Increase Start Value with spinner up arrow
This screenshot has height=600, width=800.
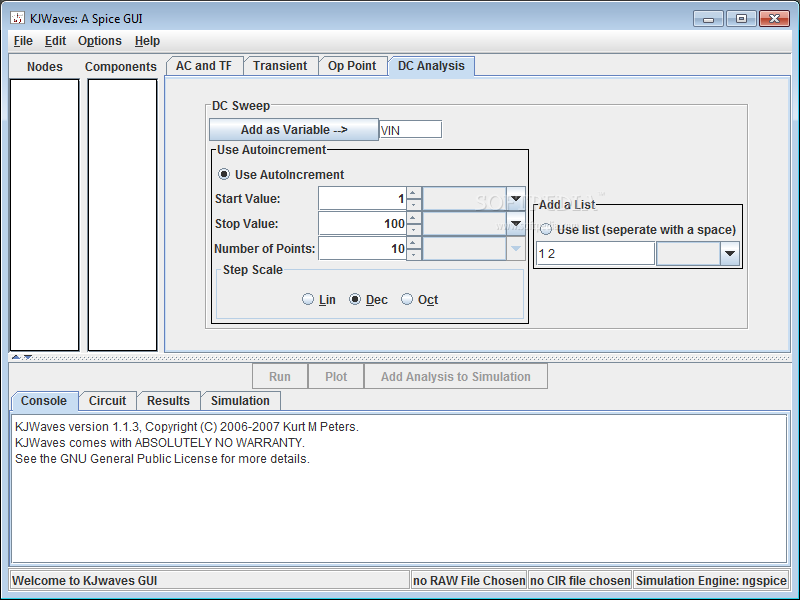click(414, 193)
